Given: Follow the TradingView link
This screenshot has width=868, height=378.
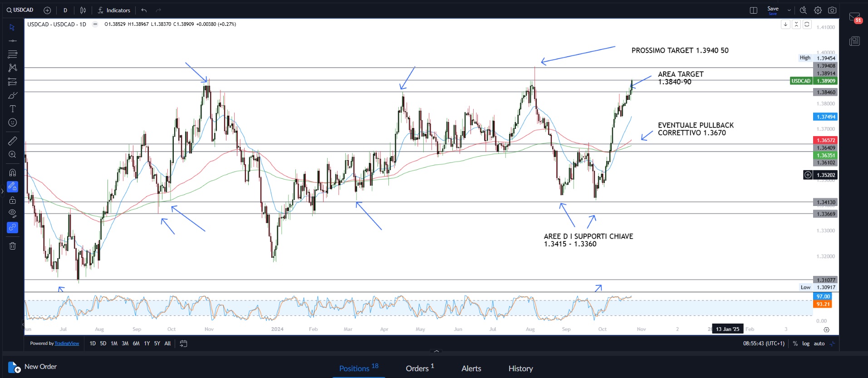Looking at the screenshot, I should (67, 344).
